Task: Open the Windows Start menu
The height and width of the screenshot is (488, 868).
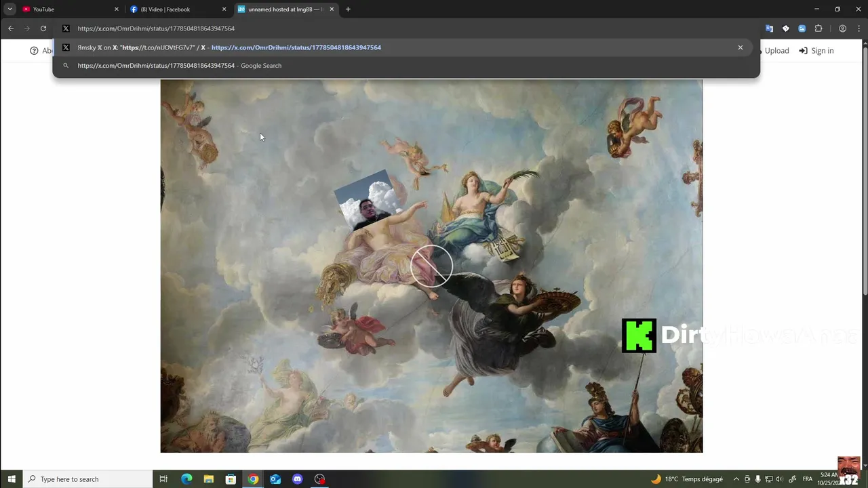Action: pos(12,479)
